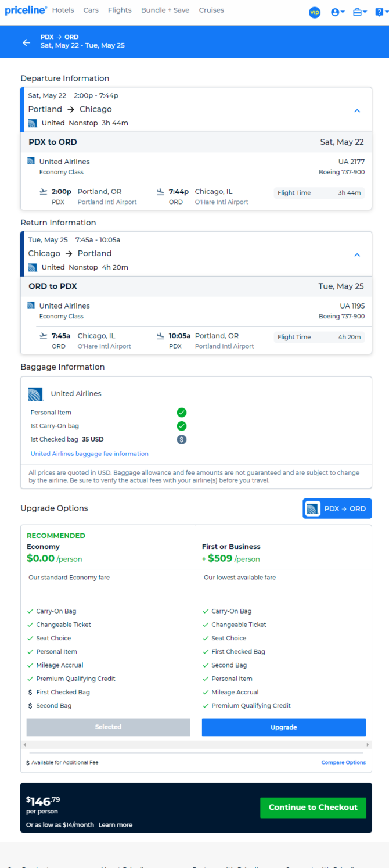This screenshot has height=868, width=389.
Task: Open the trips briefcase menu icon
Action: pos(360,12)
